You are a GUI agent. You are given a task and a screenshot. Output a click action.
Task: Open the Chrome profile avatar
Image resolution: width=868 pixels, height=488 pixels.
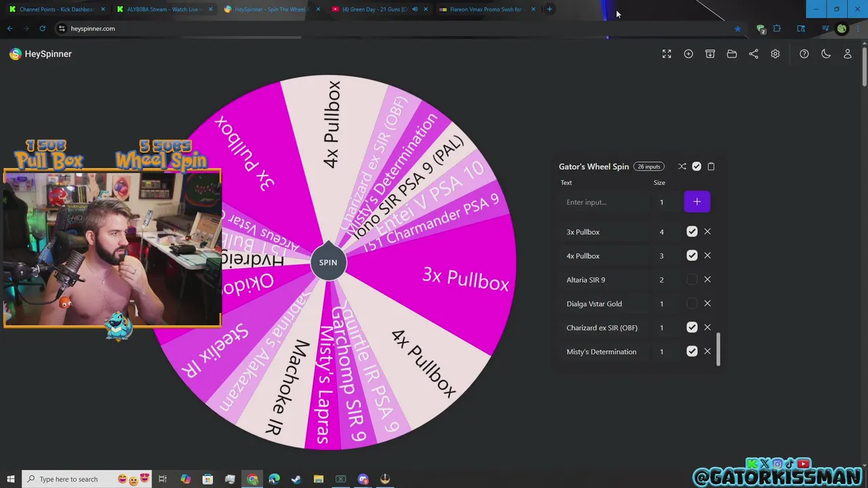842,28
